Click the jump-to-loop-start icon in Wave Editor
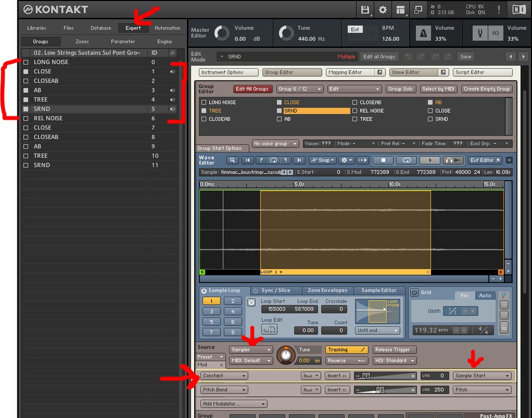Image resolution: width=532 pixels, height=418 pixels. point(261,160)
